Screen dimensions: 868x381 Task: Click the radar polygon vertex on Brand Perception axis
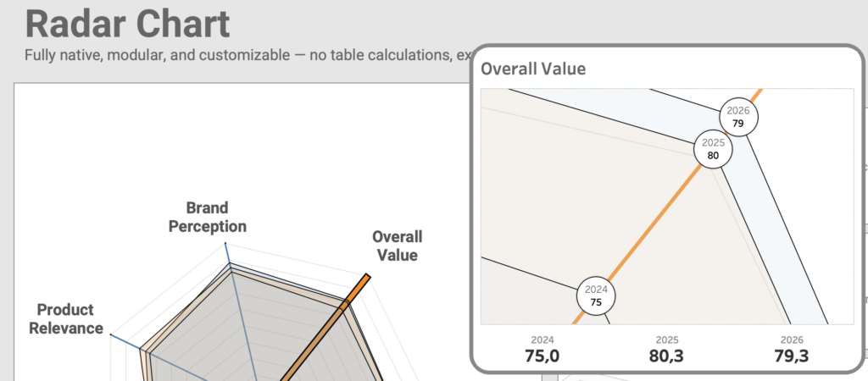click(230, 266)
